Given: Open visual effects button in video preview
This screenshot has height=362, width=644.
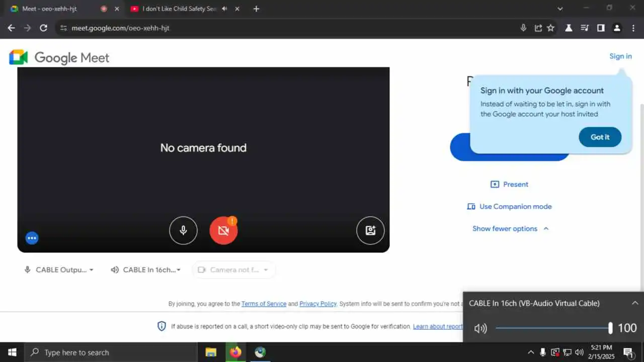Looking at the screenshot, I should (370, 230).
